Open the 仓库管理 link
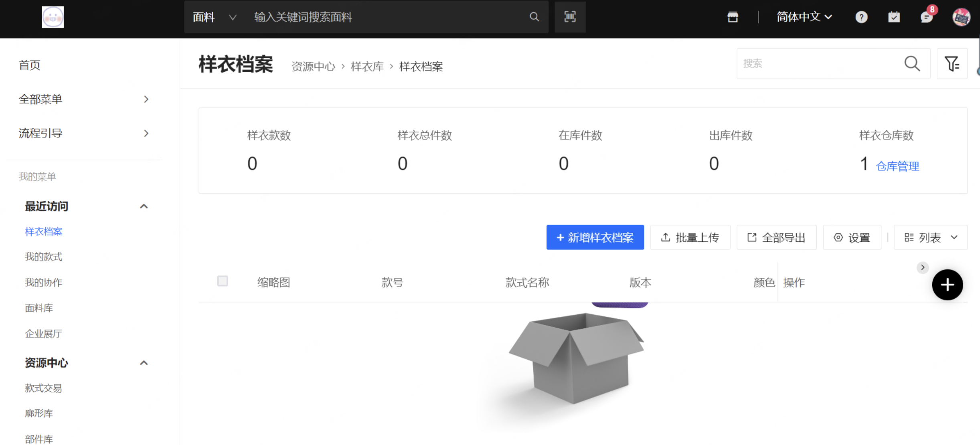The width and height of the screenshot is (980, 445). (x=897, y=166)
